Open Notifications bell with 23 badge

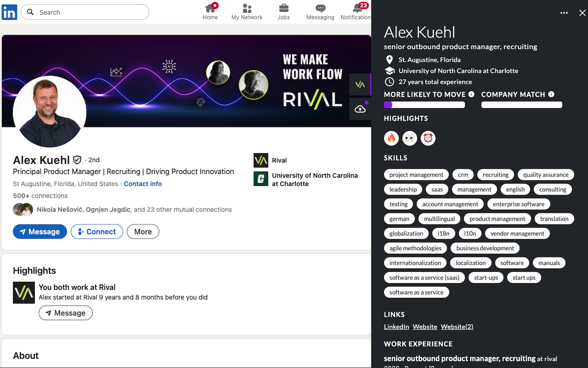pos(358,8)
